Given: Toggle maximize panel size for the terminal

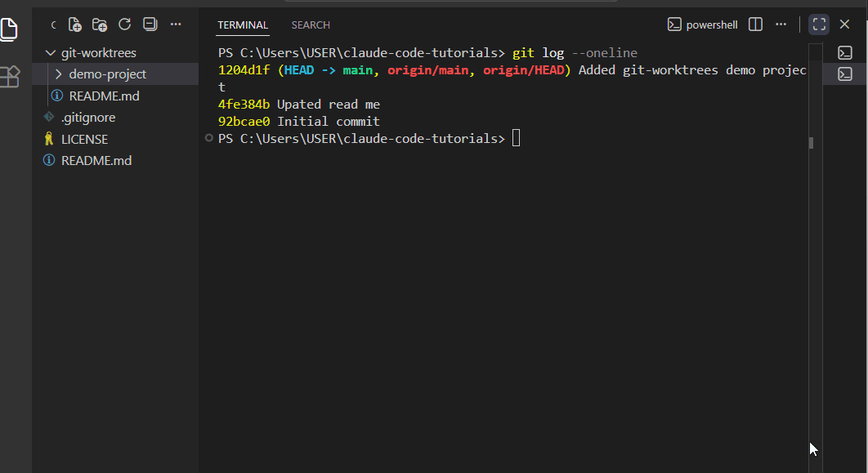Looking at the screenshot, I should [818, 24].
